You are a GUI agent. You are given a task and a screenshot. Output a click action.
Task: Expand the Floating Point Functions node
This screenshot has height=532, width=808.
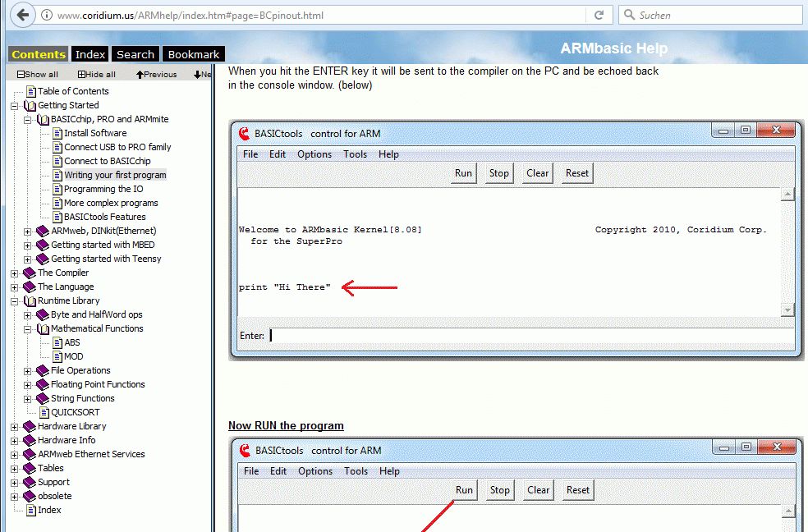(27, 385)
